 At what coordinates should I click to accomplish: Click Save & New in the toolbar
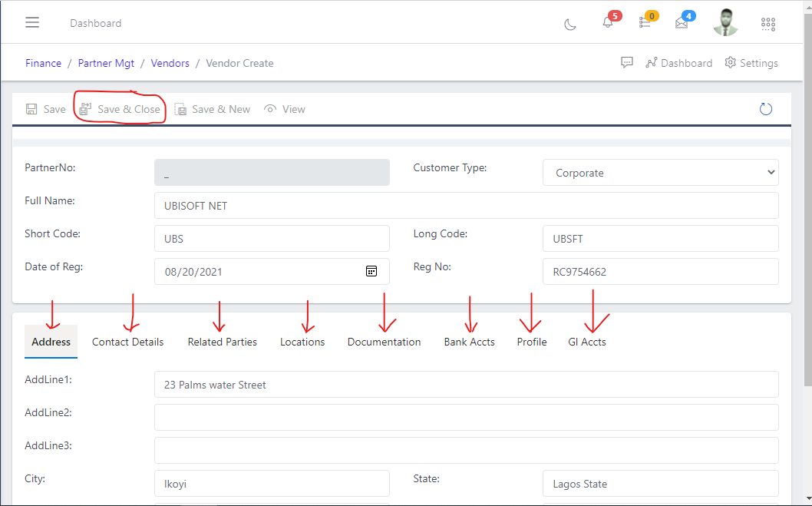coord(213,108)
